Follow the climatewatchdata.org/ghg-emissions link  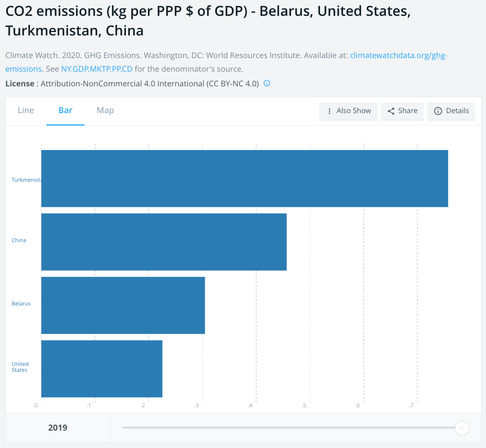tap(398, 55)
